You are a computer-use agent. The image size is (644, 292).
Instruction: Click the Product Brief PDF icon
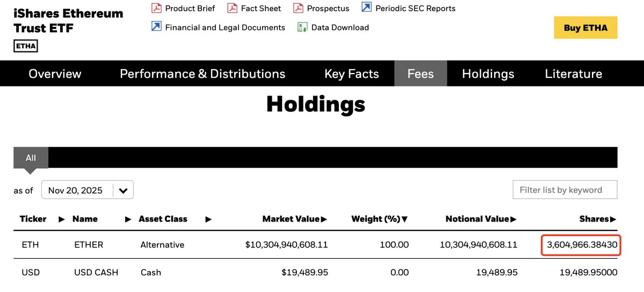pos(156,8)
